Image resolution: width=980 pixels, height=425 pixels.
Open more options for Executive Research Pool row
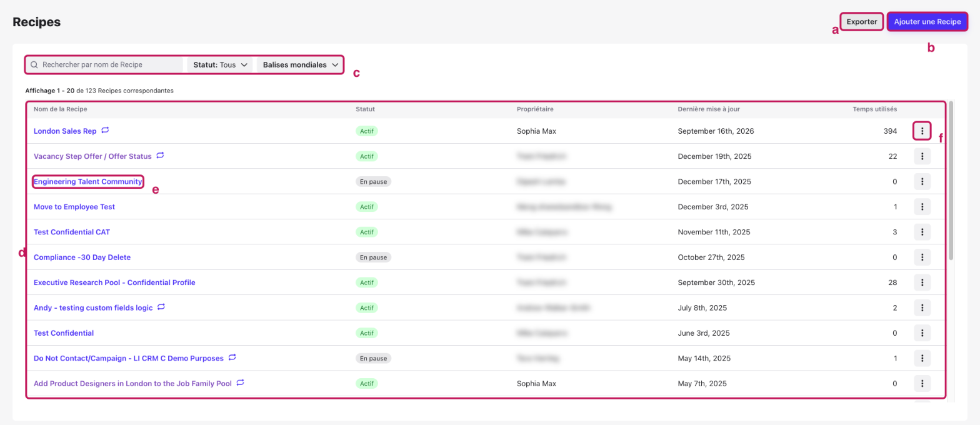coord(922,282)
